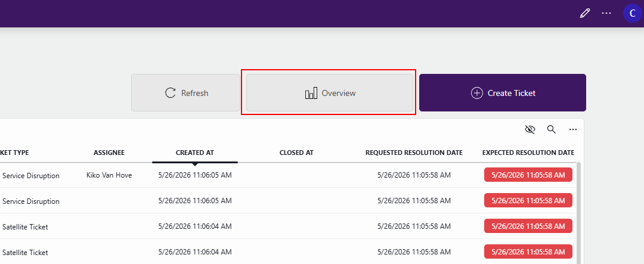The width and height of the screenshot is (644, 264).
Task: Open the user avatar labeled C
Action: [x=632, y=13]
